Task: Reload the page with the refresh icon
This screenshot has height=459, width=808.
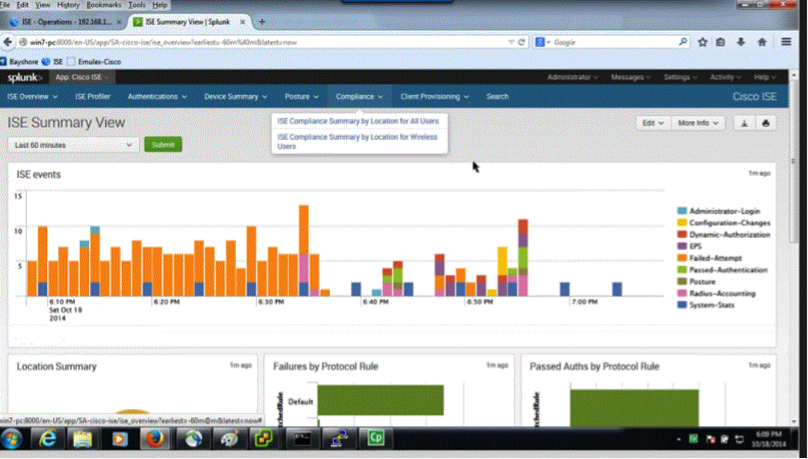Action: click(x=522, y=42)
